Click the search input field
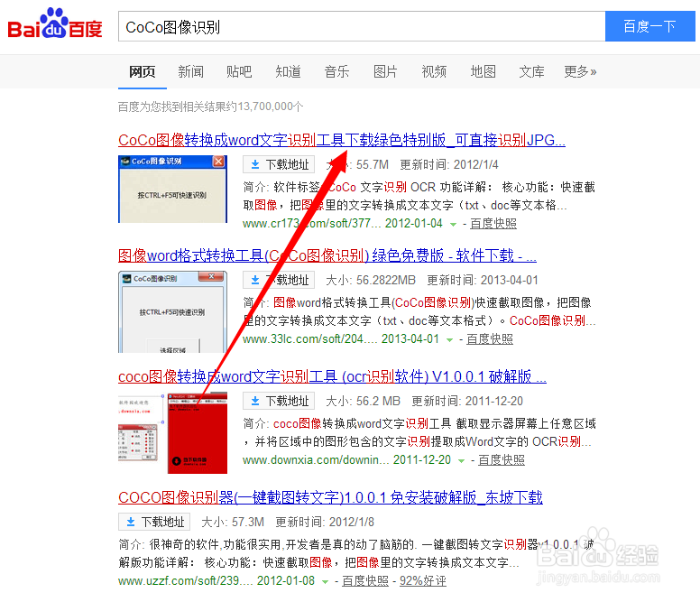Image resolution: width=700 pixels, height=602 pixels. [x=362, y=27]
